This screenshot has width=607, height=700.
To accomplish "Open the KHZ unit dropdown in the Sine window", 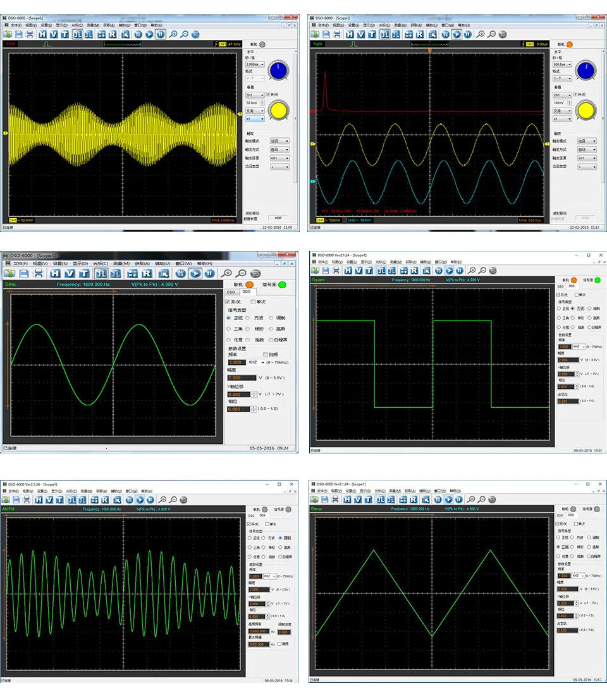I will 256,362.
